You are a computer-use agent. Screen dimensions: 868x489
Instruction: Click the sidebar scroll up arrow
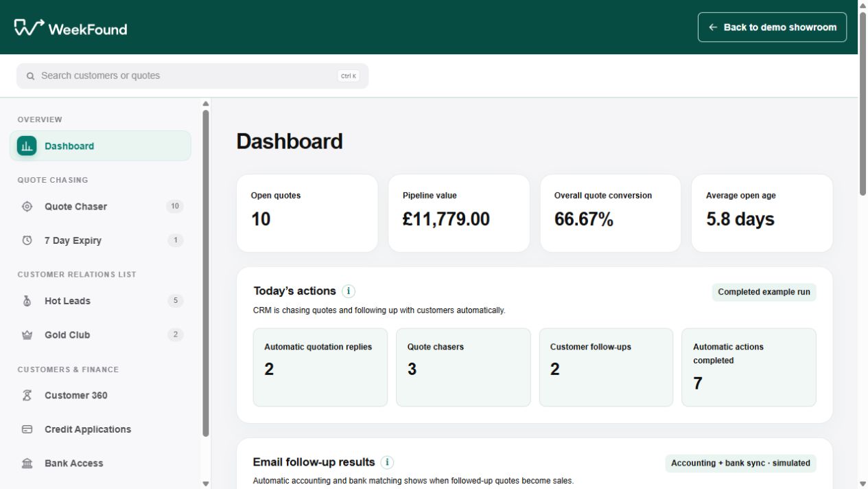206,104
